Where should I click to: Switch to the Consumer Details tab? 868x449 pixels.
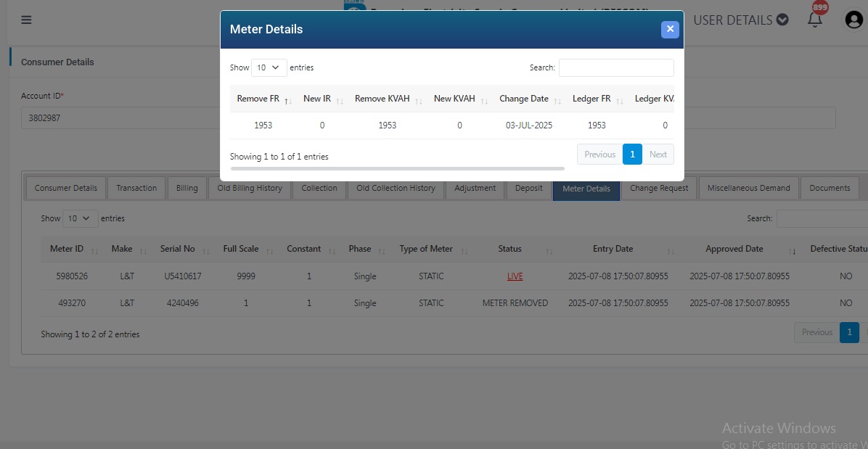coord(66,188)
